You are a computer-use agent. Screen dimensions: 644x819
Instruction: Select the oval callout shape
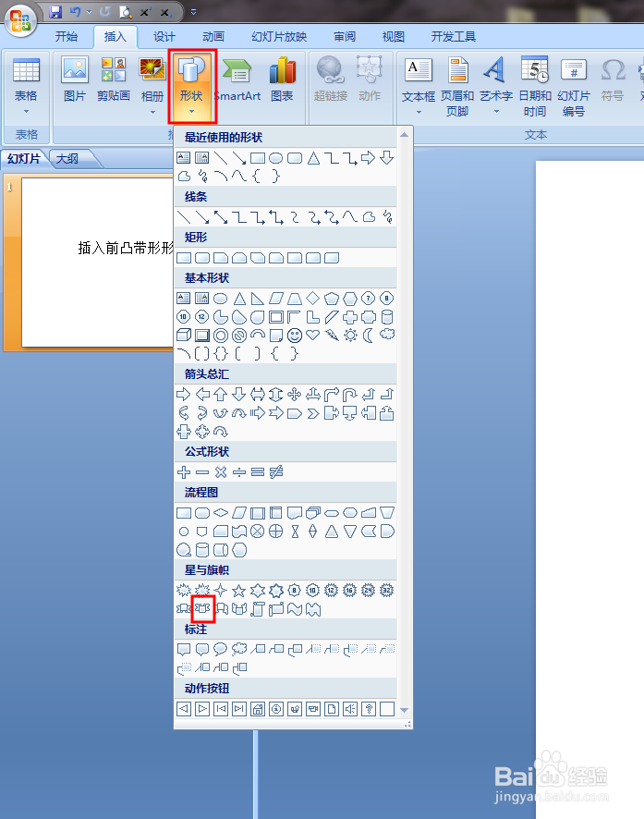221,649
